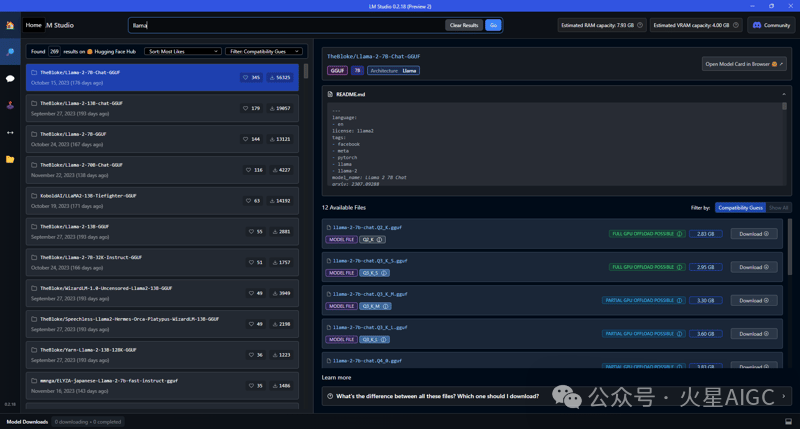Viewport: 800px width, 429px height.
Task: Click the results list scrollbar
Action: 306,71
